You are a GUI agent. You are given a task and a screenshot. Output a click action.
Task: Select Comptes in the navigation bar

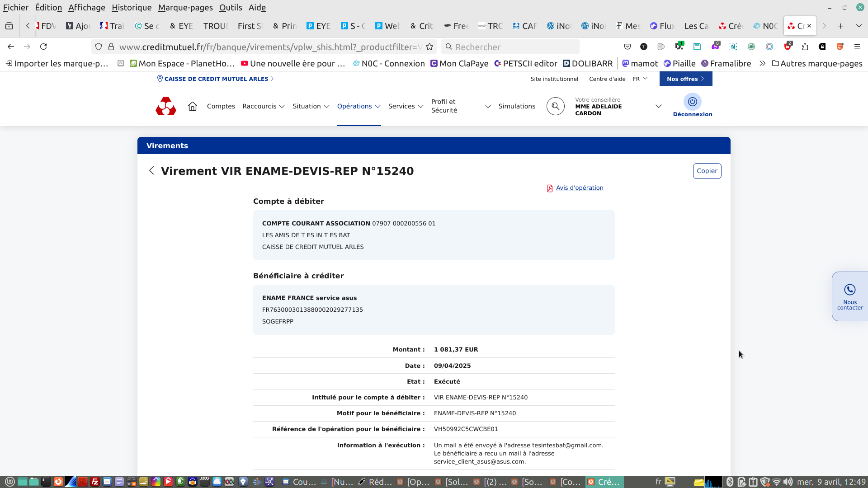tap(221, 106)
